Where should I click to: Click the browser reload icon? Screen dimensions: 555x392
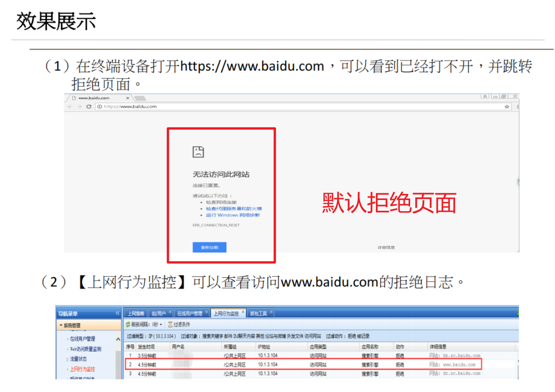(x=89, y=106)
